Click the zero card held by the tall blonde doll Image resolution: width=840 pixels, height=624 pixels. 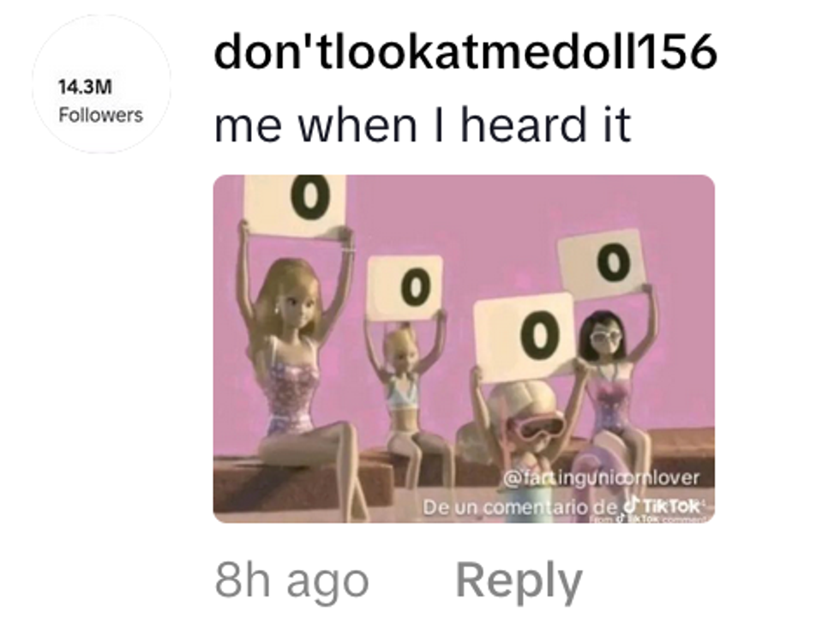point(296,205)
